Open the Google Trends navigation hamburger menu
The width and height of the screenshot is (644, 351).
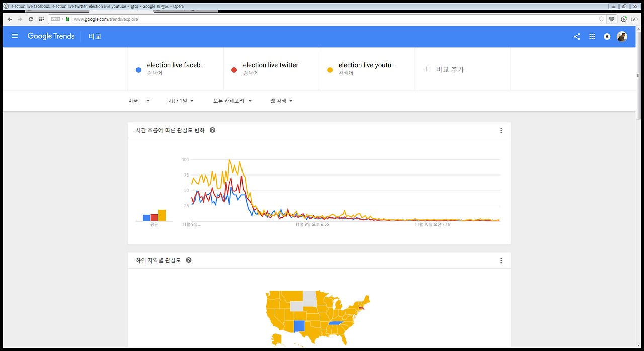click(14, 36)
